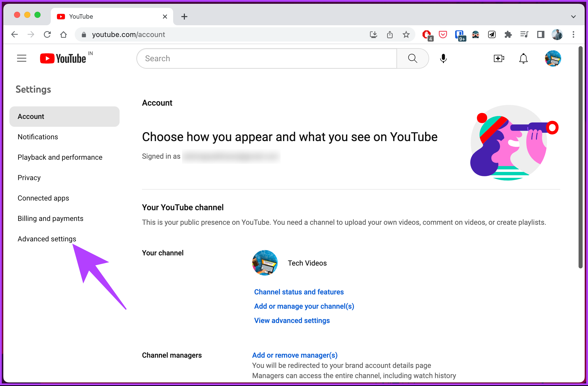Click the browser home icon
588x386 pixels.
point(63,34)
